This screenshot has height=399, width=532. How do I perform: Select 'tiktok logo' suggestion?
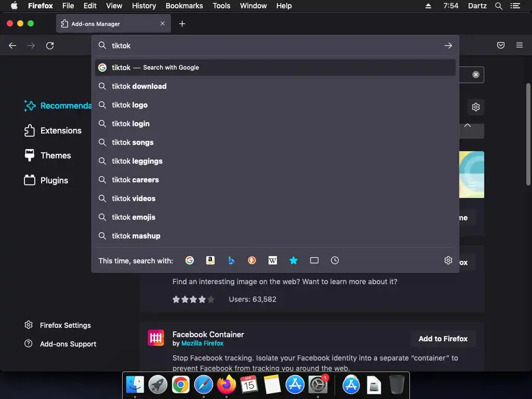[x=275, y=105]
